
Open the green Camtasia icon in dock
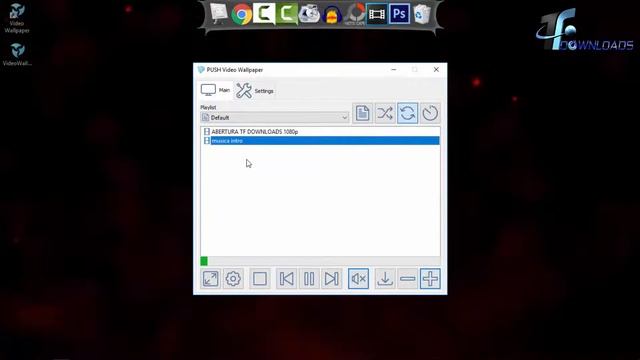pyautogui.click(x=287, y=14)
